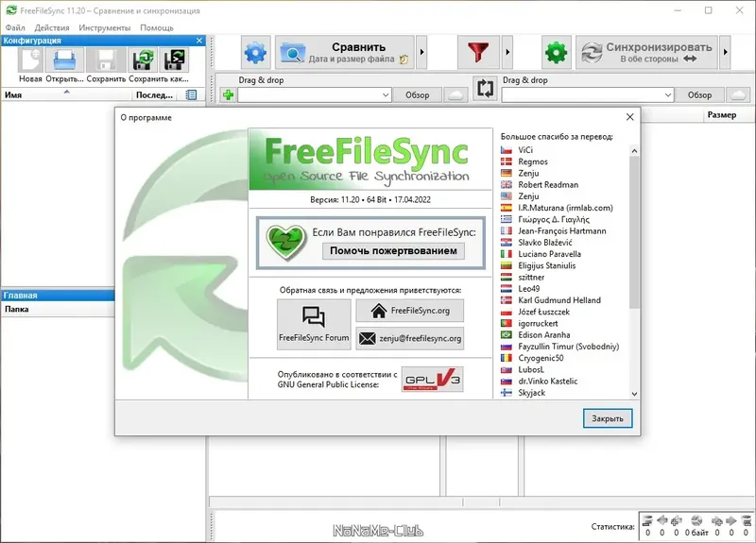The height and width of the screenshot is (543, 756).
Task: Click Помочь пожертвованием donate button
Action: pos(393,251)
